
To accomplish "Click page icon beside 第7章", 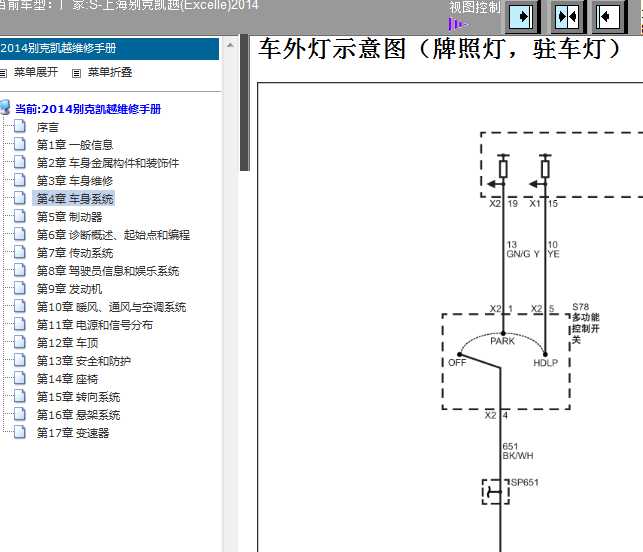I will point(20,252).
